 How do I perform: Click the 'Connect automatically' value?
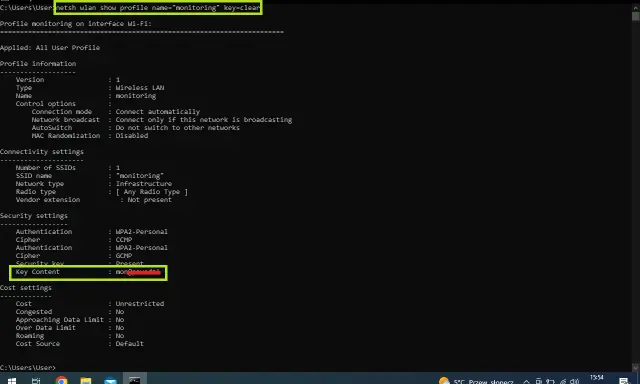pyautogui.click(x=158, y=111)
